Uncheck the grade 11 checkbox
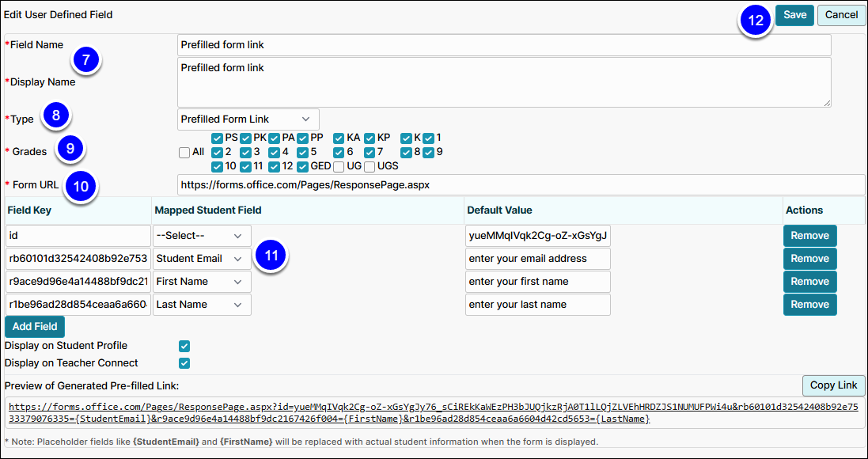 (x=246, y=166)
